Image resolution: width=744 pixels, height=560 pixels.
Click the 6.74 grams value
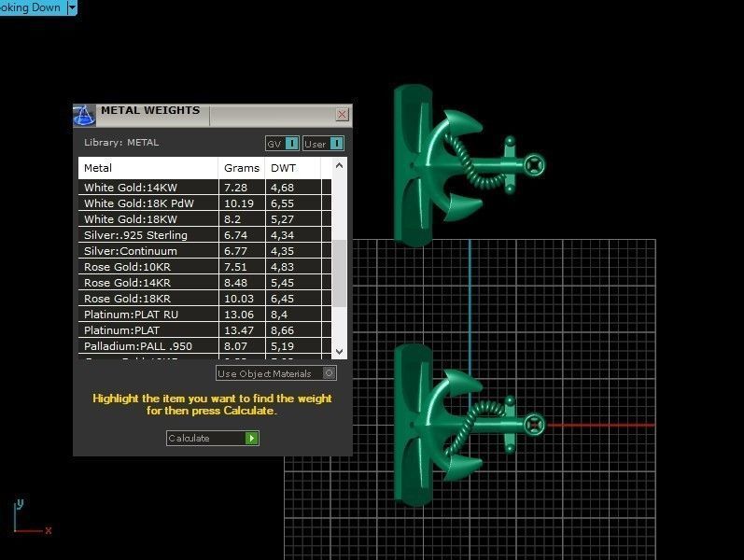235,235
